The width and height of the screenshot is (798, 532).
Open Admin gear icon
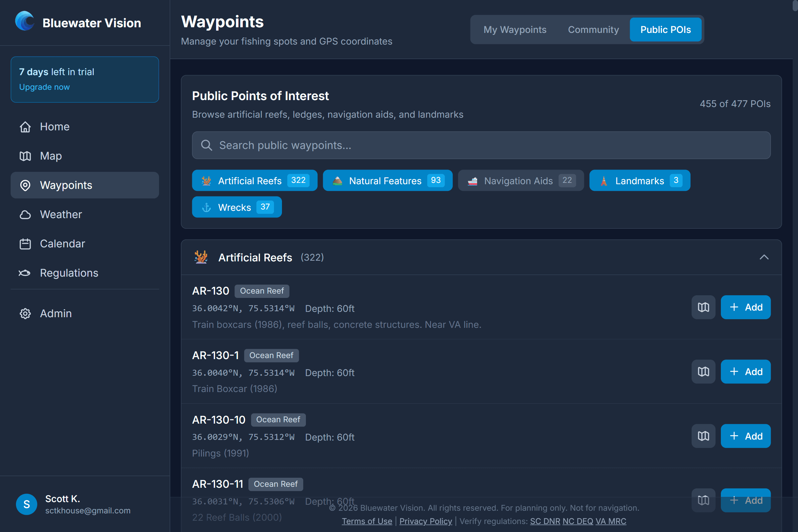(25, 314)
